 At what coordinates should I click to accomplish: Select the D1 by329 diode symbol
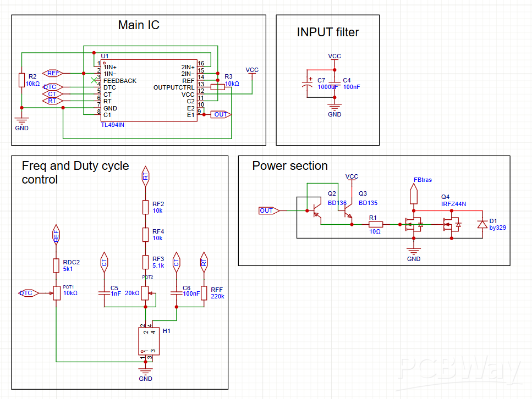coord(482,224)
